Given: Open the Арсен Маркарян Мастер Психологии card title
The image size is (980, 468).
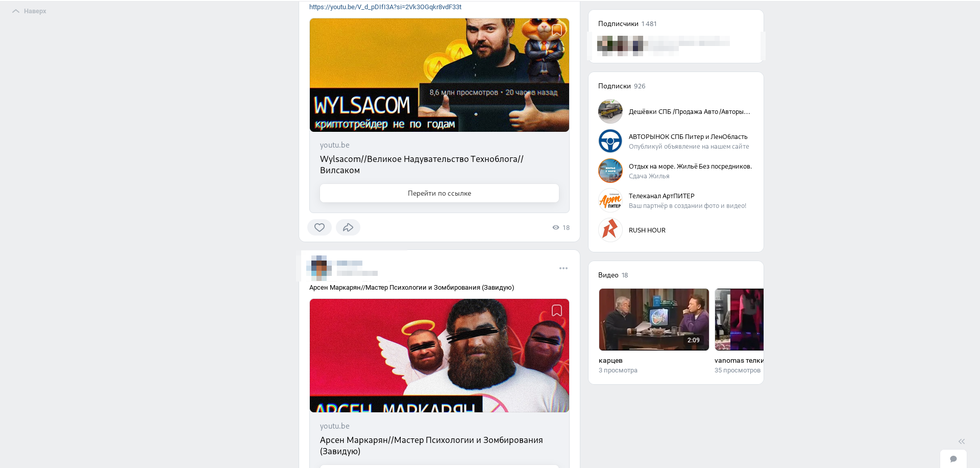Looking at the screenshot, I should 431,446.
